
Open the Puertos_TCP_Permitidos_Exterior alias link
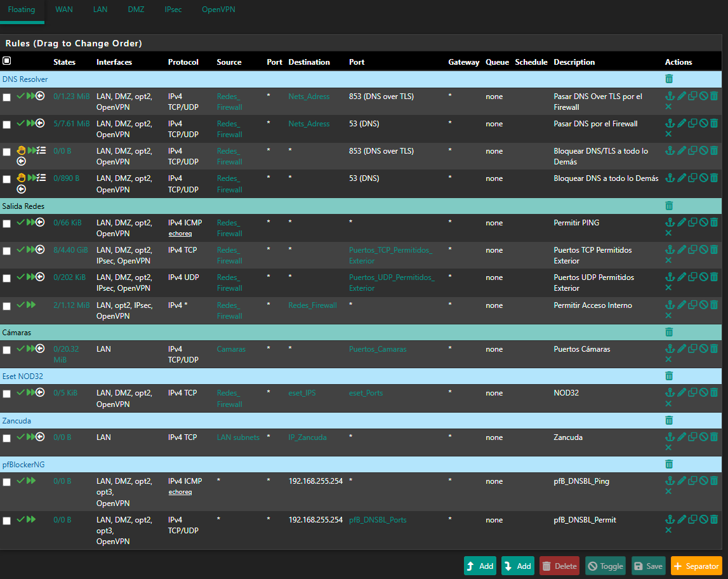pyautogui.click(x=391, y=255)
